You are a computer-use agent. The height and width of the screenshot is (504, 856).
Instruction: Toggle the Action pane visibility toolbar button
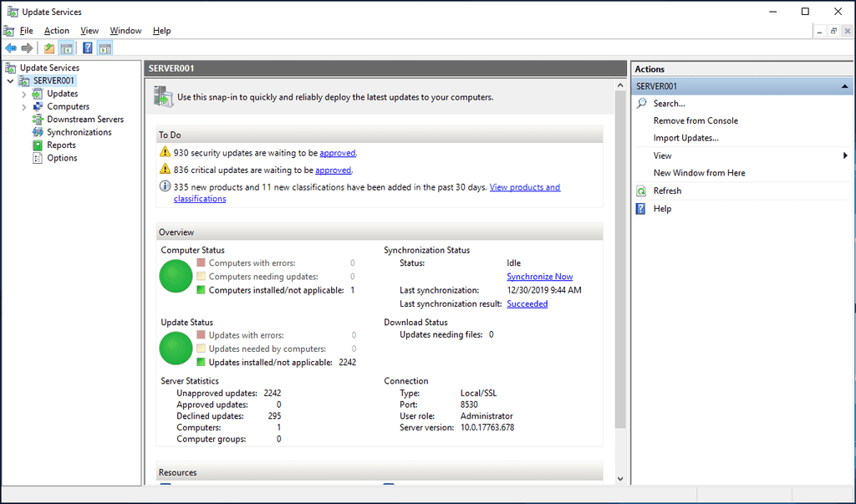point(104,48)
